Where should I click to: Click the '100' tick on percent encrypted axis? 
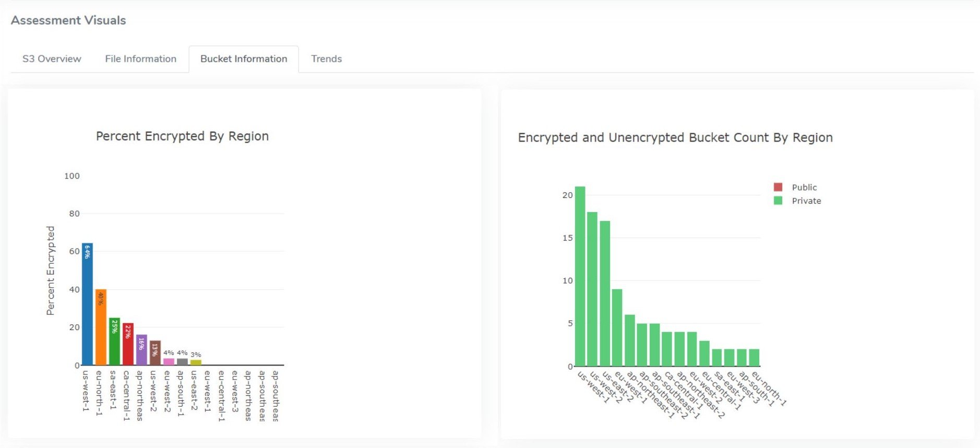(72, 176)
